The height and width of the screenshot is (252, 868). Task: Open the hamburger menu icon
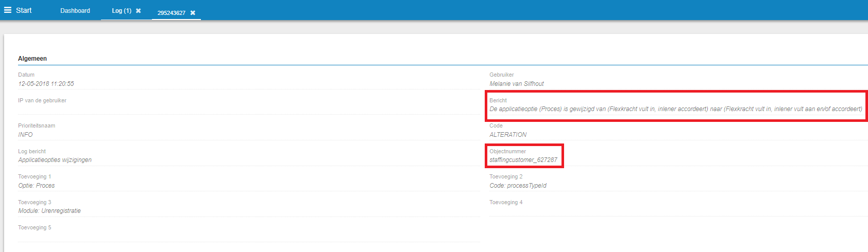(8, 10)
